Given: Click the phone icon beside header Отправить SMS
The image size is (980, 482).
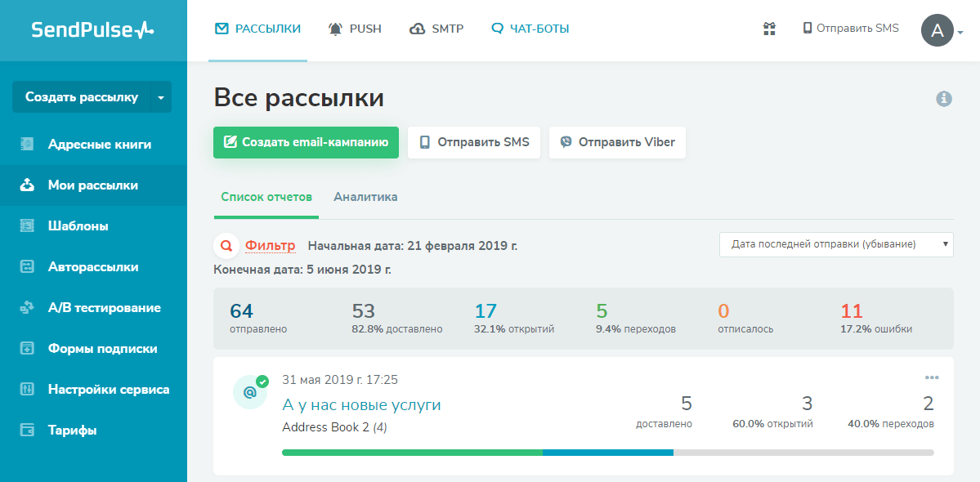Looking at the screenshot, I should pyautogui.click(x=808, y=28).
